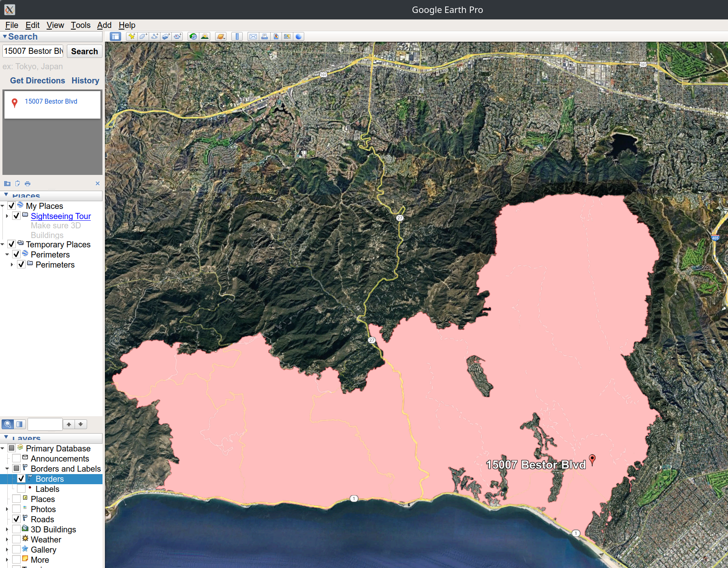Click the search address input field
The image size is (728, 568).
tap(33, 51)
